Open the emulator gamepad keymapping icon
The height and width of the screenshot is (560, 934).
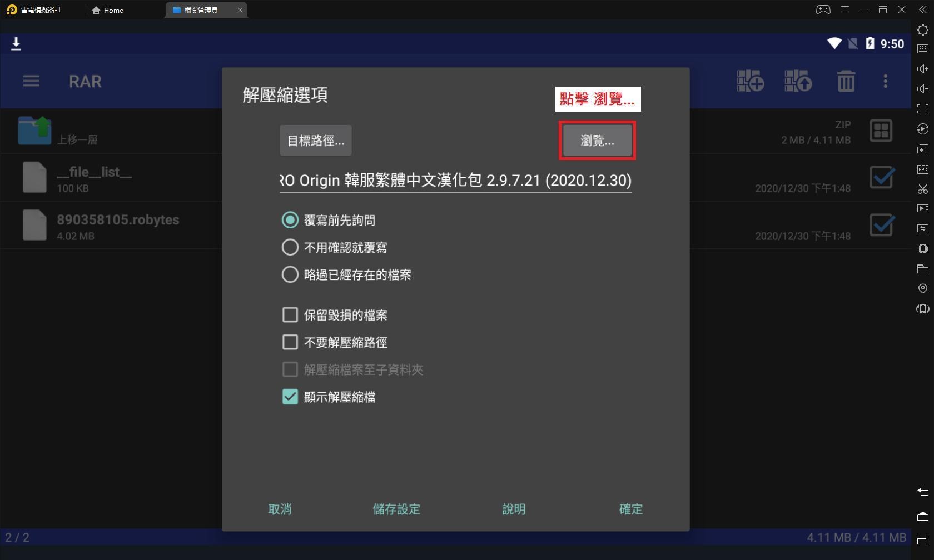(x=823, y=9)
